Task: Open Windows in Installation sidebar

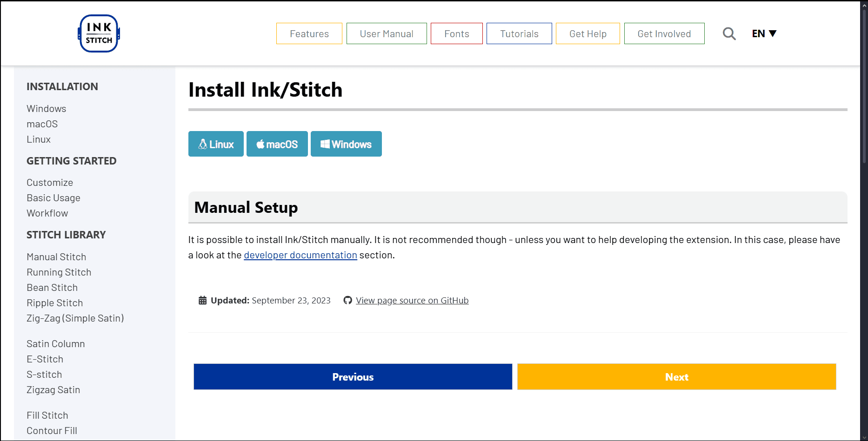Action: pyautogui.click(x=47, y=109)
